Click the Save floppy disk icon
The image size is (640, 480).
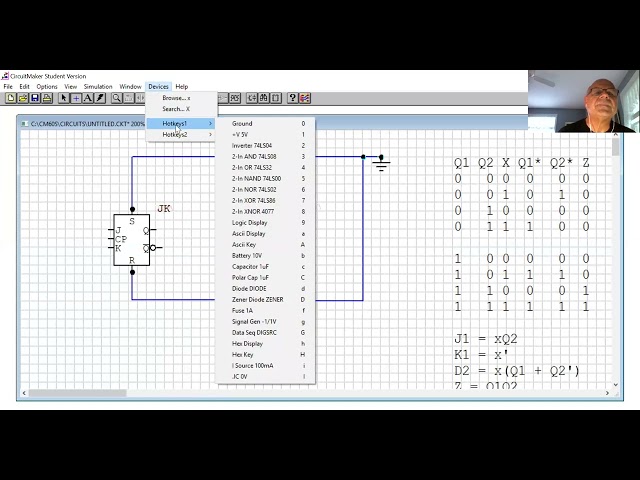(x=35, y=98)
